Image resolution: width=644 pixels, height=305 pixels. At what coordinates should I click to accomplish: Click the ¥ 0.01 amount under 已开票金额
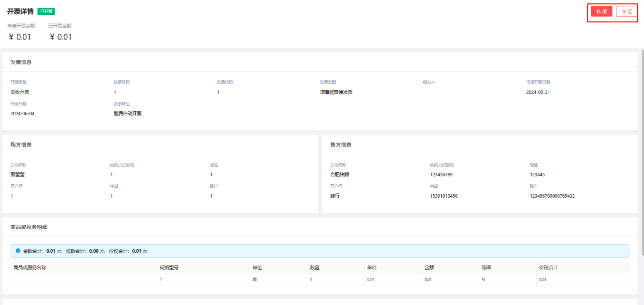61,37
